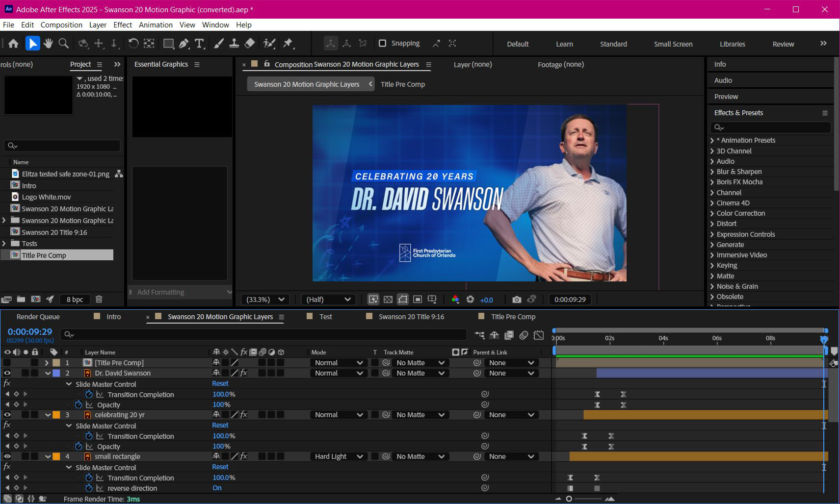Switch to the Small Screen workspace

pos(673,44)
